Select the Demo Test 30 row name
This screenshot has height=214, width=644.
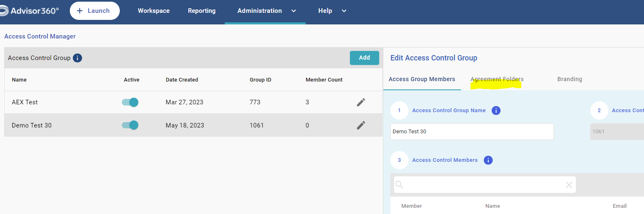click(32, 125)
